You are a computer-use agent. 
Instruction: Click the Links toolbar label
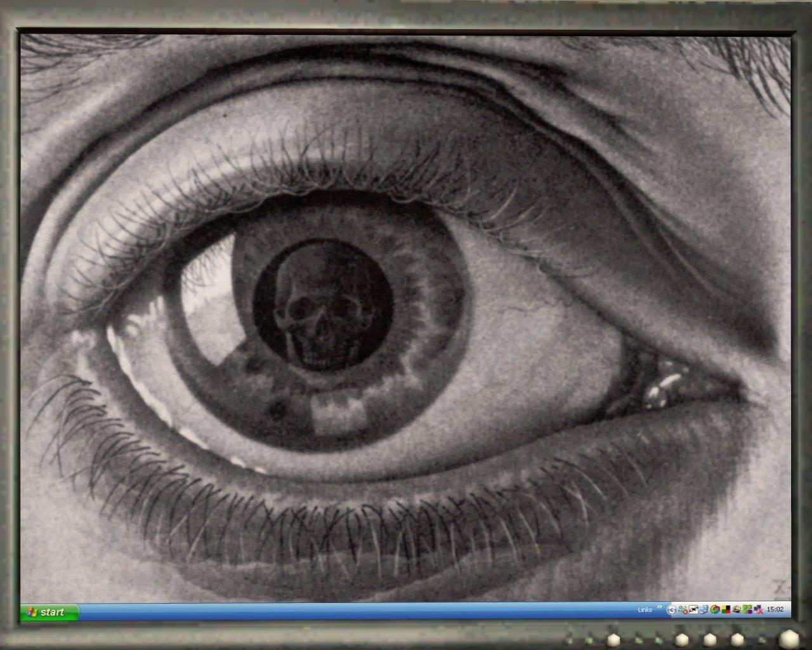click(645, 610)
